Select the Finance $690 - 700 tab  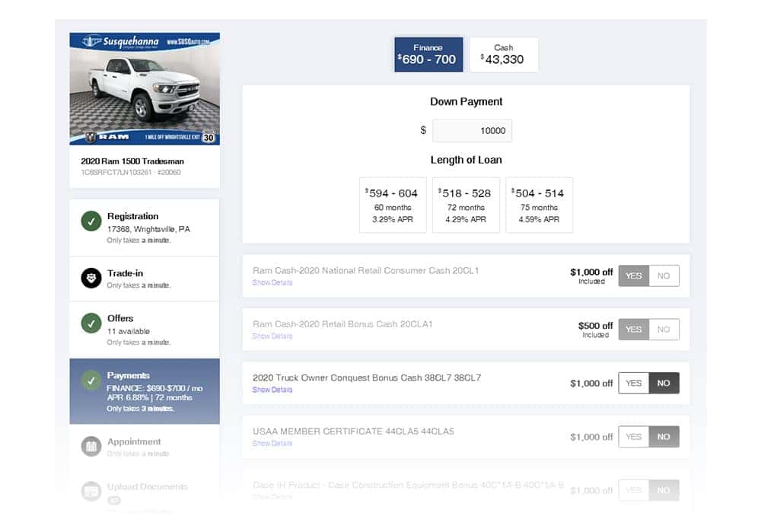(x=428, y=54)
